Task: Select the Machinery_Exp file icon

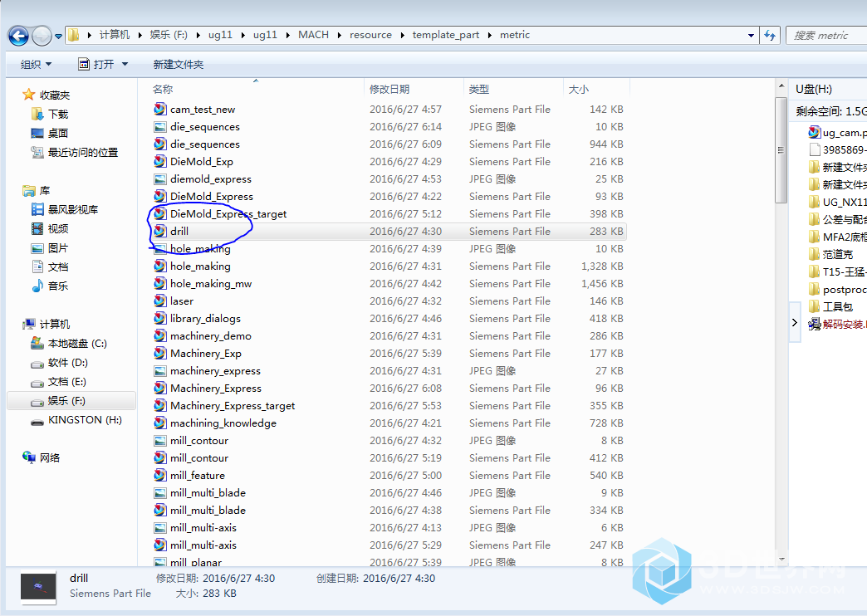Action: point(159,354)
